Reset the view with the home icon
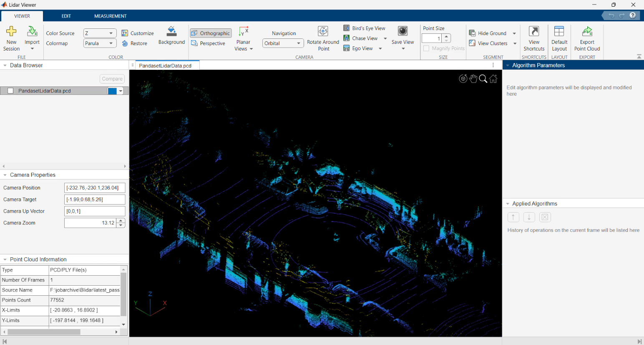Screen dimensions: 644x345 pos(493,79)
